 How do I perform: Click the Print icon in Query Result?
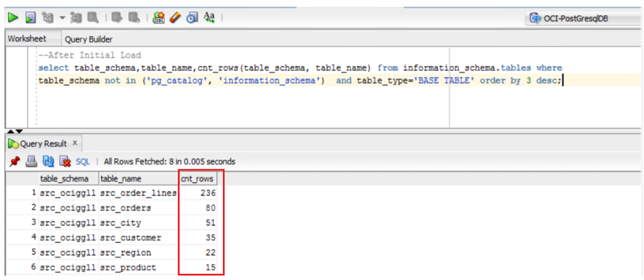31,162
